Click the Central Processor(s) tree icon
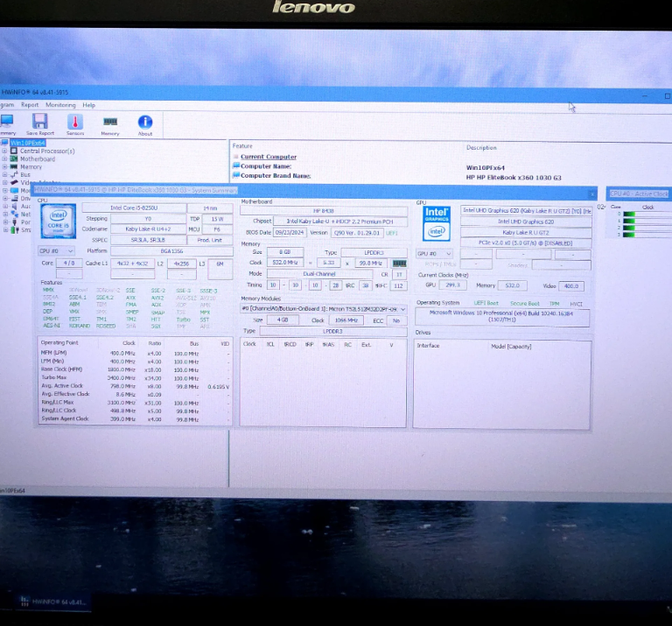The image size is (672, 626). 14,151
